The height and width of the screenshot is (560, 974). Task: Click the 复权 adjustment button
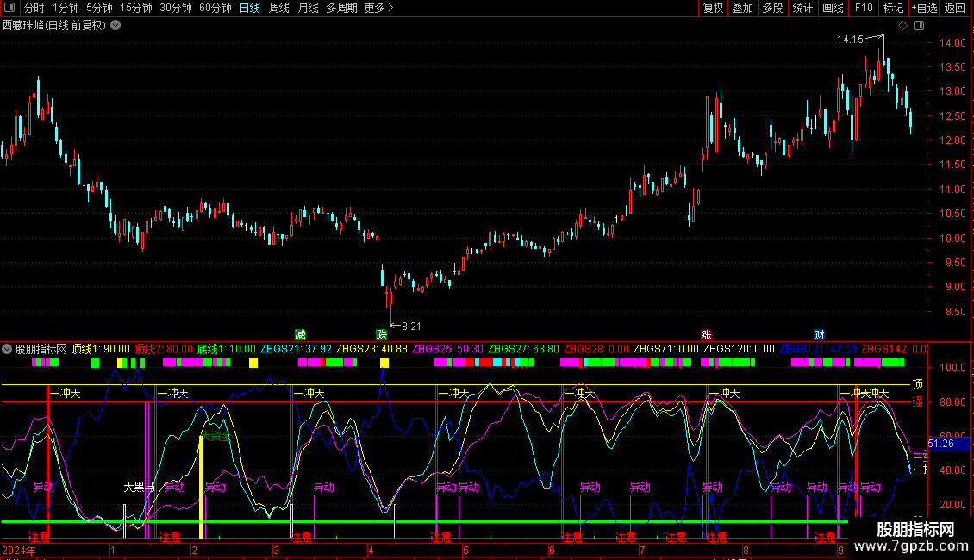point(713,8)
